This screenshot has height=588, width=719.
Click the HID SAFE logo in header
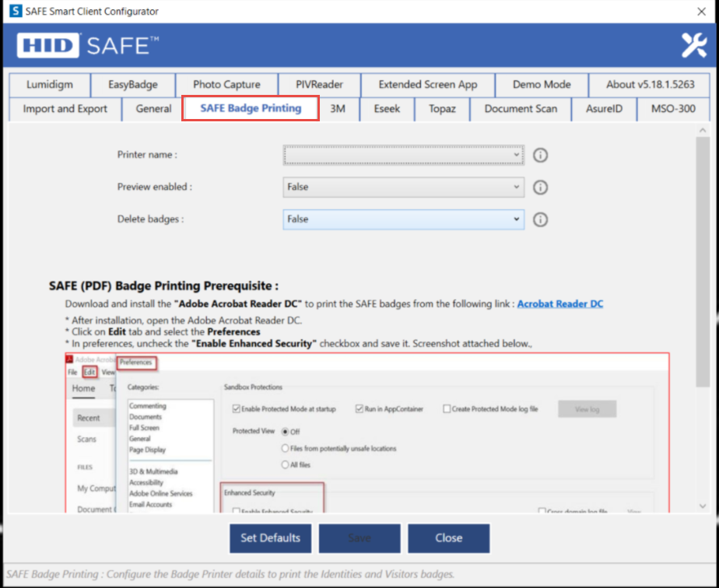point(88,45)
